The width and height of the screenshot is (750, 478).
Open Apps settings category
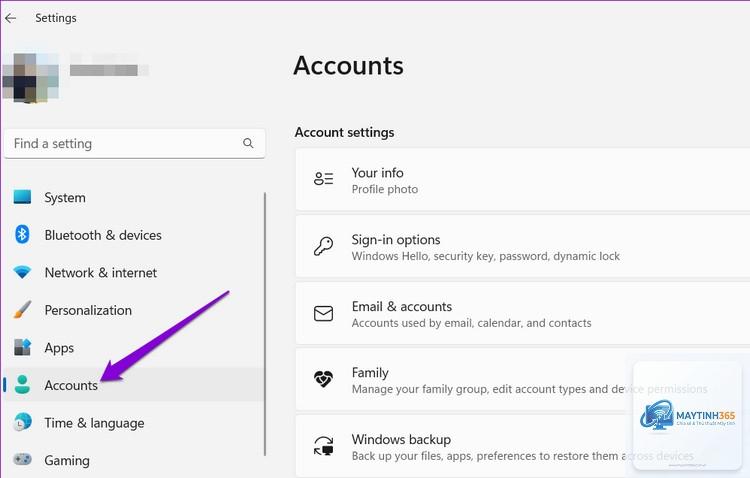point(59,348)
